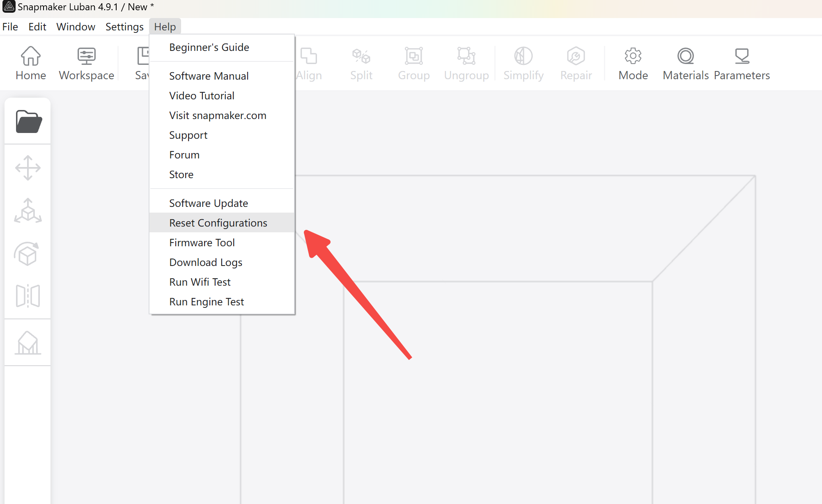The height and width of the screenshot is (504, 822).
Task: Open the File menu
Action: pyautogui.click(x=10, y=27)
